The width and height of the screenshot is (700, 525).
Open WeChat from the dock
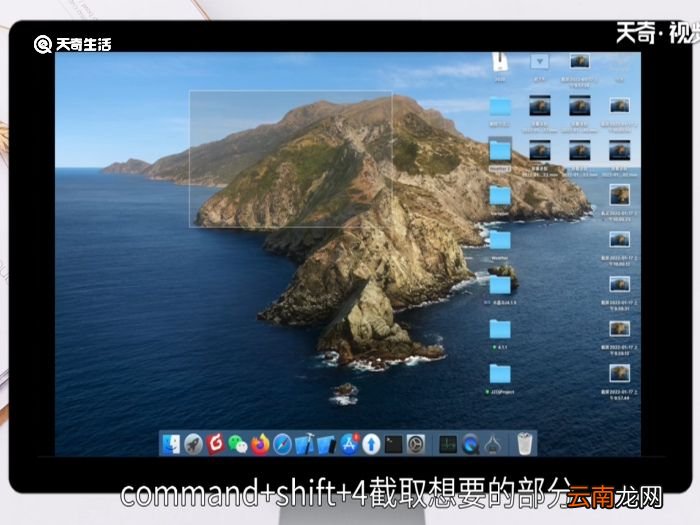(x=238, y=444)
